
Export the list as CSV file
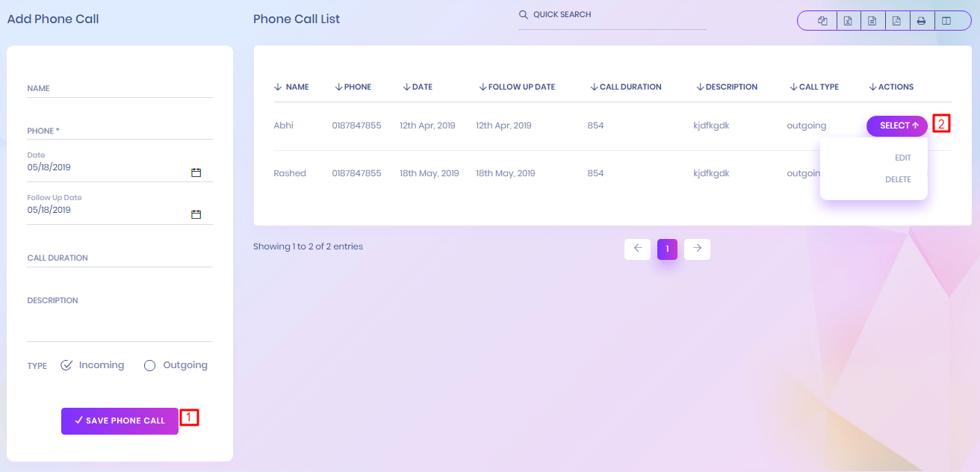[x=872, y=21]
